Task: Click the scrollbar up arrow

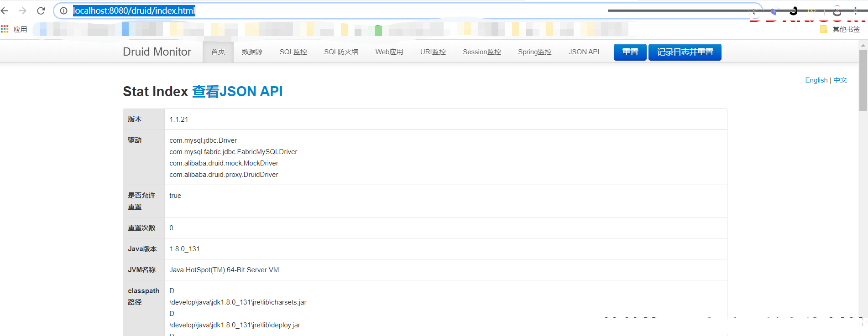Action: (863, 45)
